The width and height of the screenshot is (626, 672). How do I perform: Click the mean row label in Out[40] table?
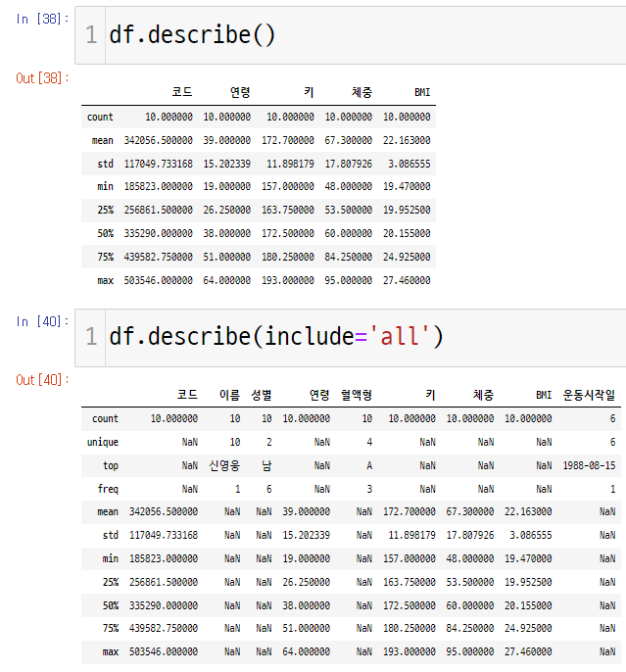(108, 511)
